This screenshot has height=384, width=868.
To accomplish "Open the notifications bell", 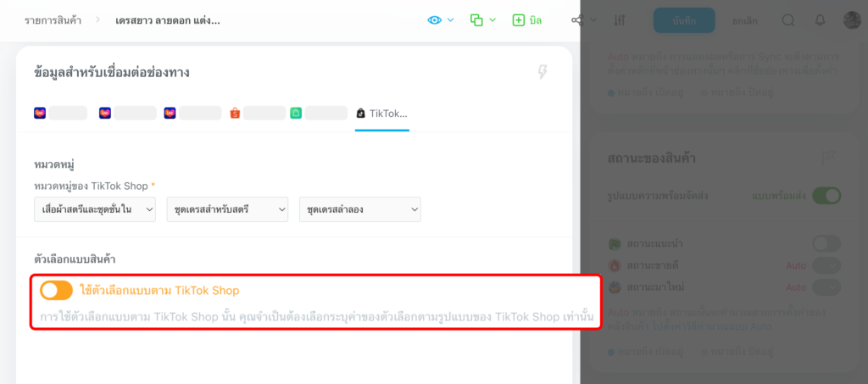I will click(x=820, y=20).
